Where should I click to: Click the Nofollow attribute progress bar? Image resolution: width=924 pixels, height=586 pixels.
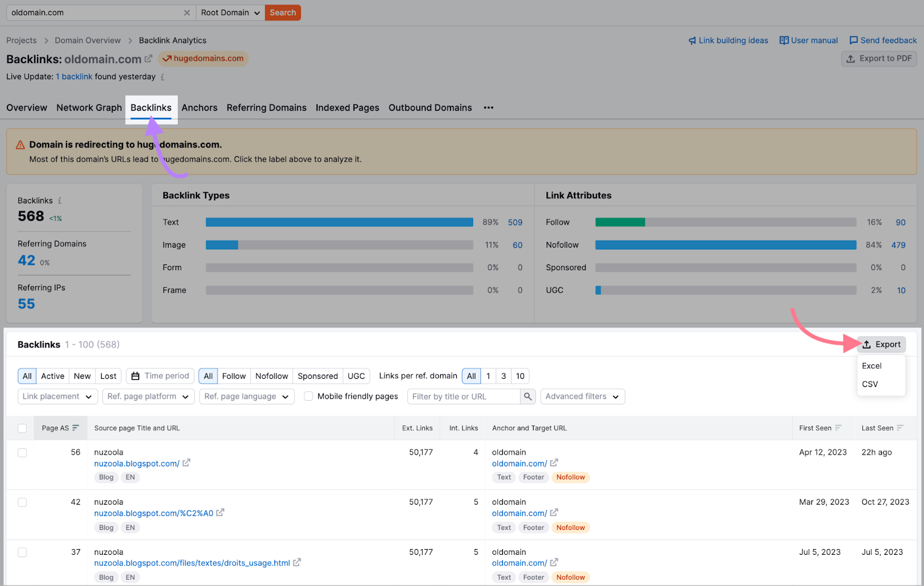[725, 245]
